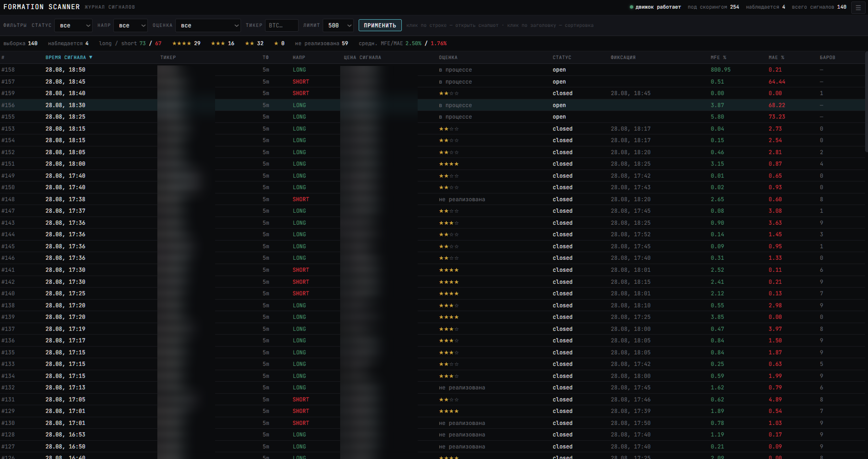Open signal row #130
Screen dimensions: 868x459
click(x=433, y=423)
